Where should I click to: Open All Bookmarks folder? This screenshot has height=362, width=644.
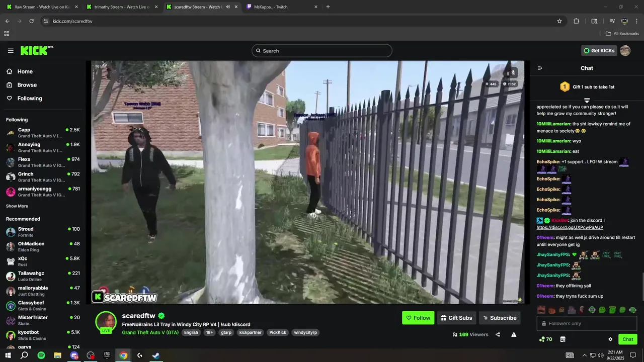pos(622,34)
